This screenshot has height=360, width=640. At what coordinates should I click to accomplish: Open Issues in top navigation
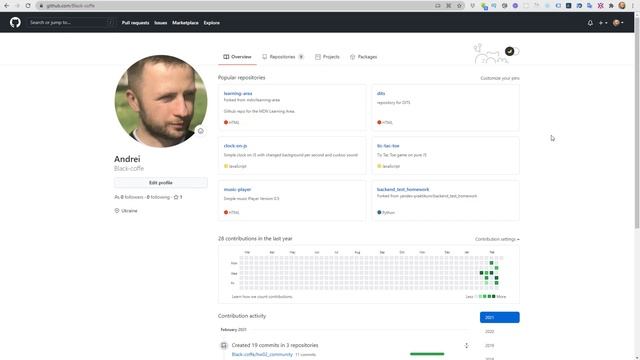pos(161,23)
